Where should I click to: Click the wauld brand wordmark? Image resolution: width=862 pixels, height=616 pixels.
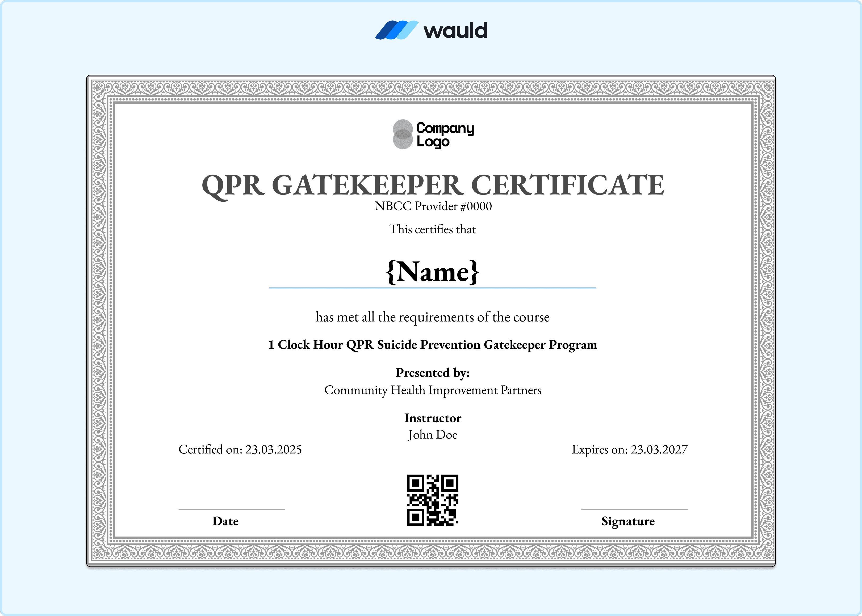pos(455,30)
